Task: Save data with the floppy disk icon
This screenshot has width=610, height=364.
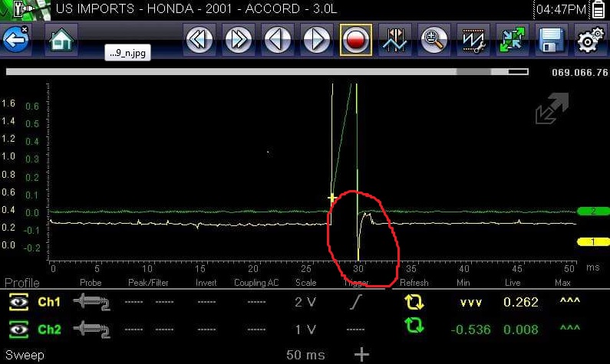Action: (x=550, y=40)
